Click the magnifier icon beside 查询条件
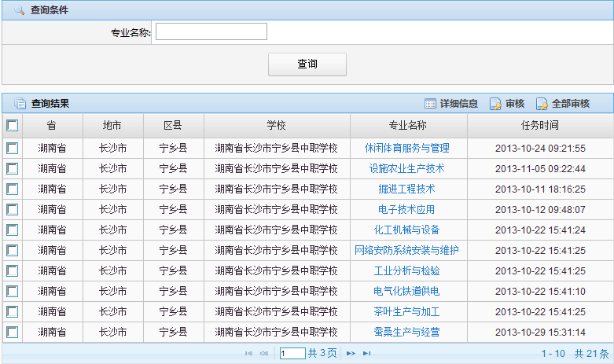This screenshot has height=364, width=614. click(19, 9)
